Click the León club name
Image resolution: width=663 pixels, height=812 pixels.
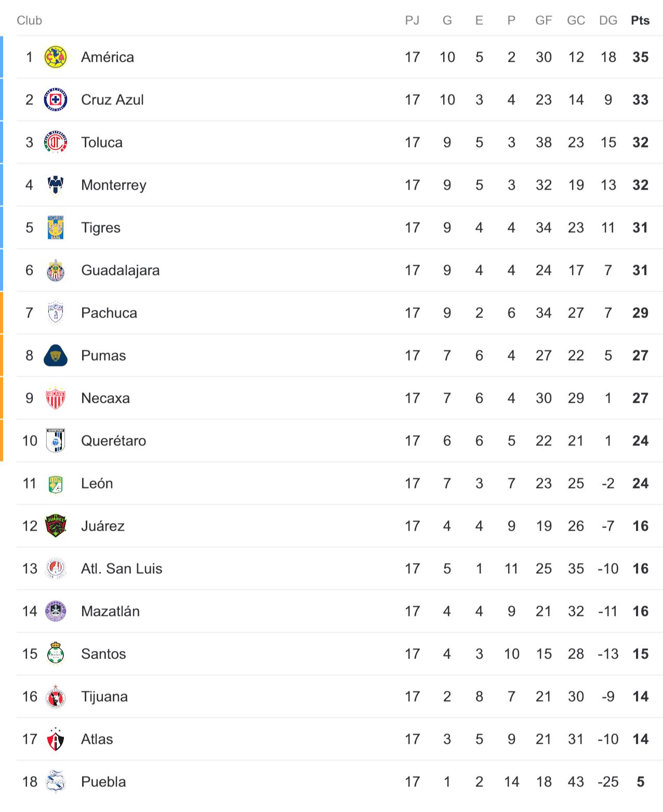click(x=97, y=483)
